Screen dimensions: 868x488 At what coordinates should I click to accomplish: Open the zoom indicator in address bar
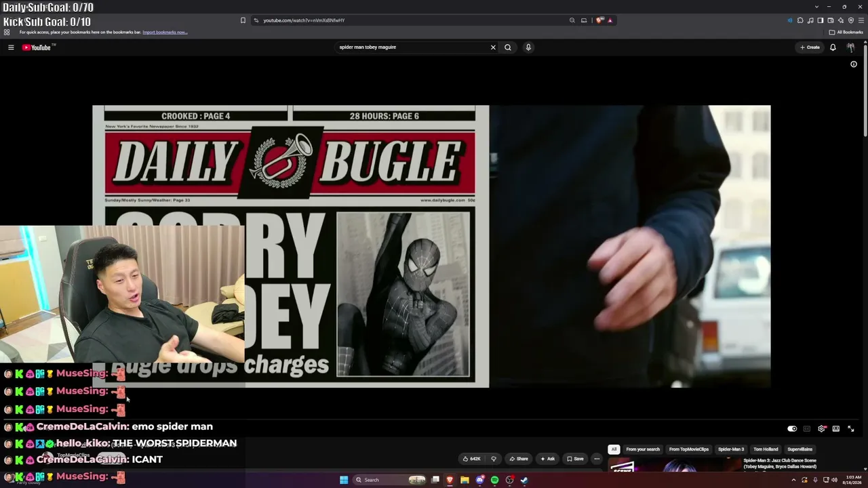[x=572, y=20]
